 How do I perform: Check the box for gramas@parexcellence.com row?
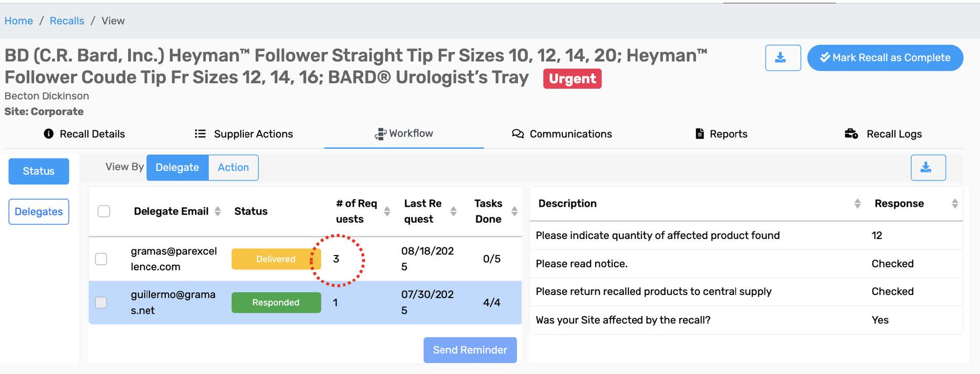click(x=101, y=259)
